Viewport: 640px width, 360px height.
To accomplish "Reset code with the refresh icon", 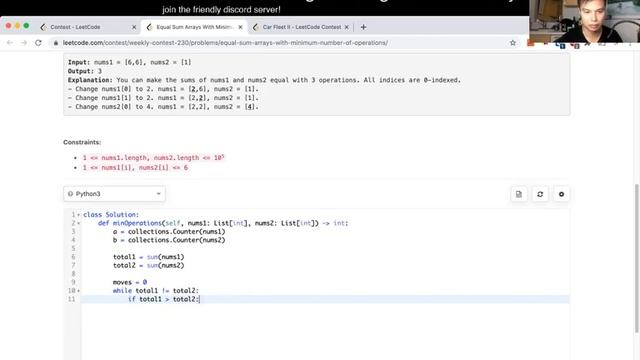I will [x=540, y=194].
